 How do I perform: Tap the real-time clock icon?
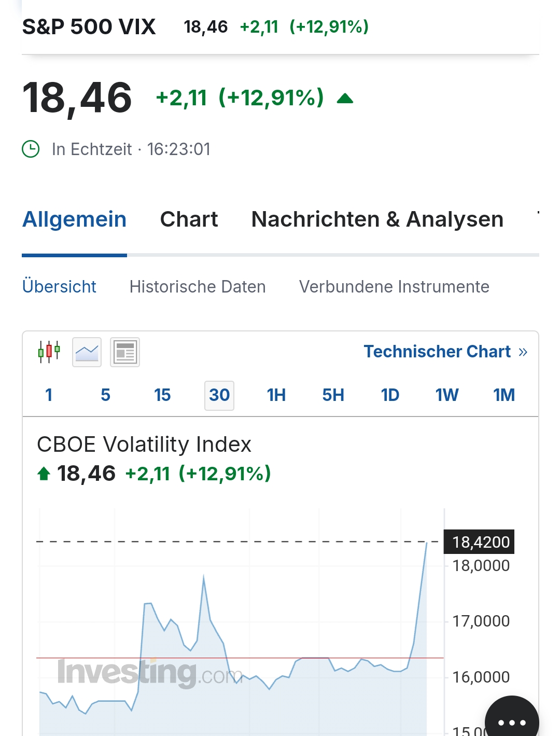click(x=31, y=149)
